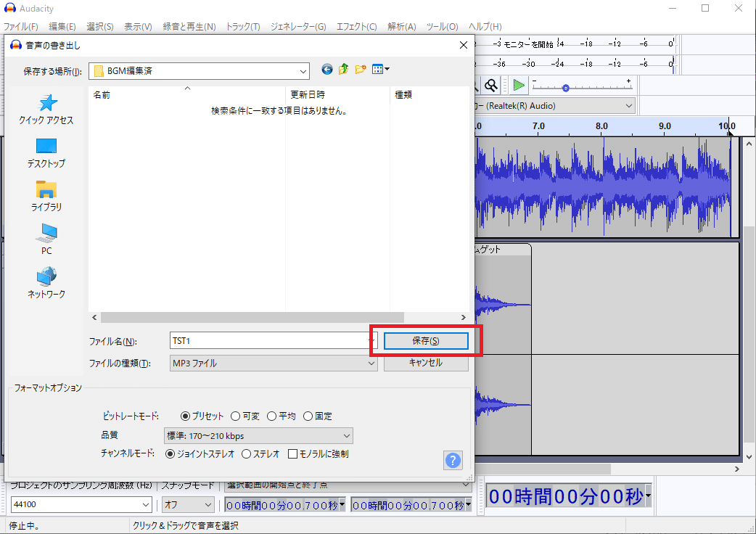Open the Realtek(R) Audio device dropdown
This screenshot has height=534, width=756.
click(x=629, y=105)
